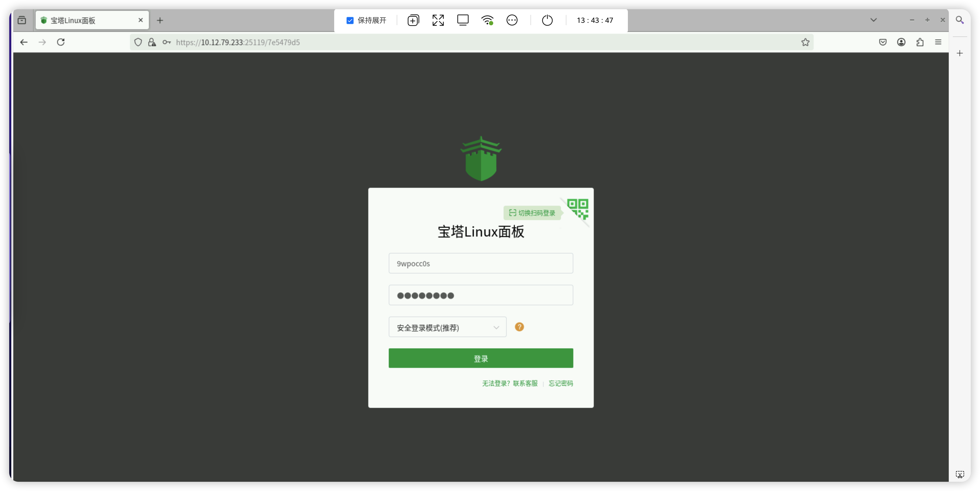980x491 pixels.
Task: Open the 无法登录？联系客服 link
Action: [x=510, y=384]
